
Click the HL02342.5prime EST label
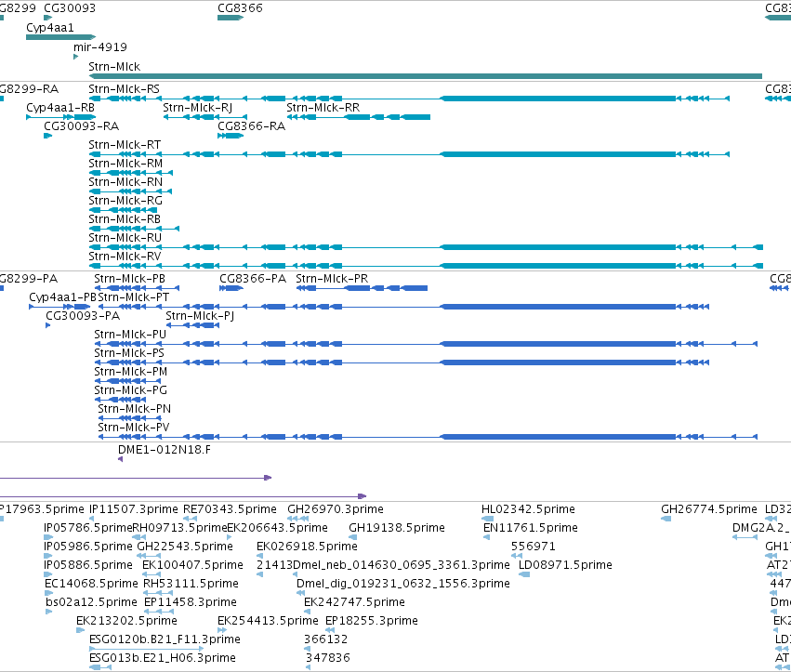click(x=528, y=509)
